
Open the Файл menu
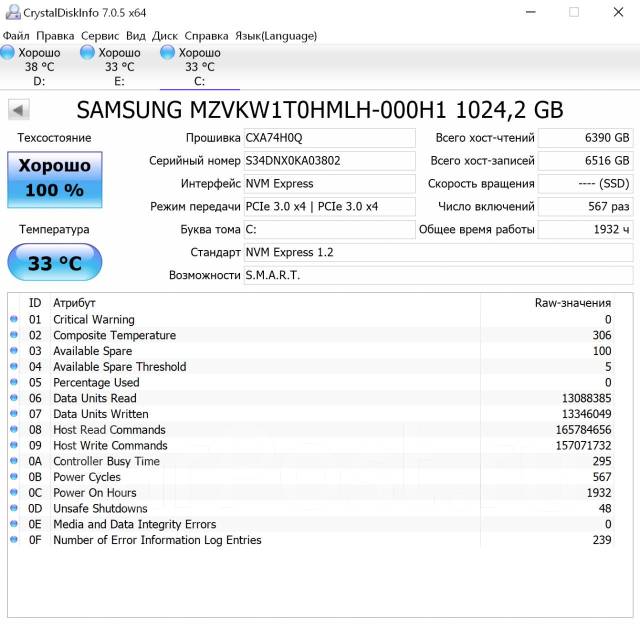pos(16,35)
